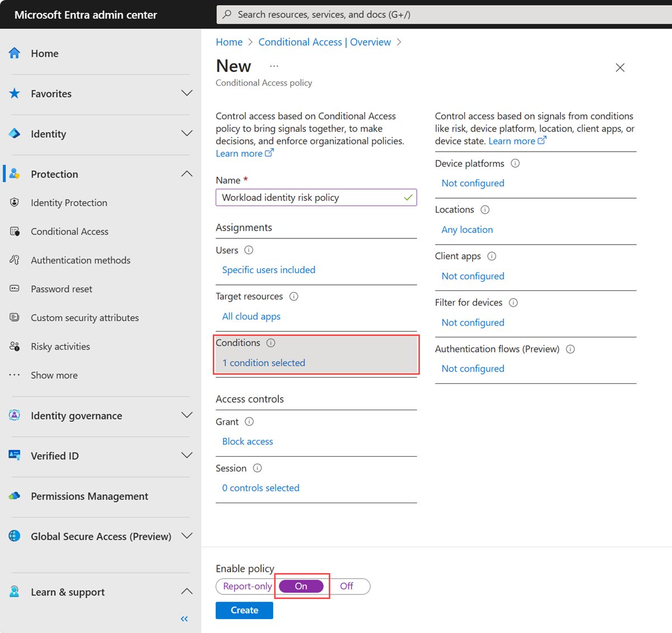Collapse the sidebar with the double-chevron icon
672x633 pixels.
[x=184, y=618]
